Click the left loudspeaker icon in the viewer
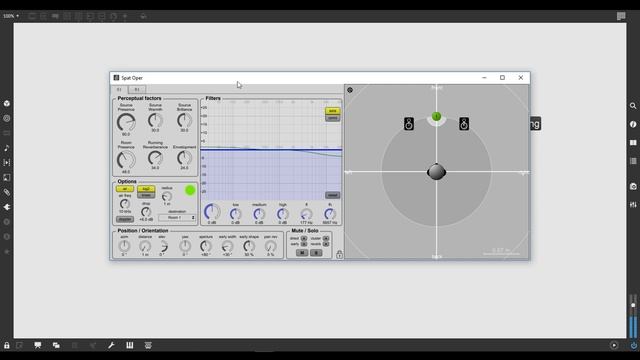 [x=409, y=124]
